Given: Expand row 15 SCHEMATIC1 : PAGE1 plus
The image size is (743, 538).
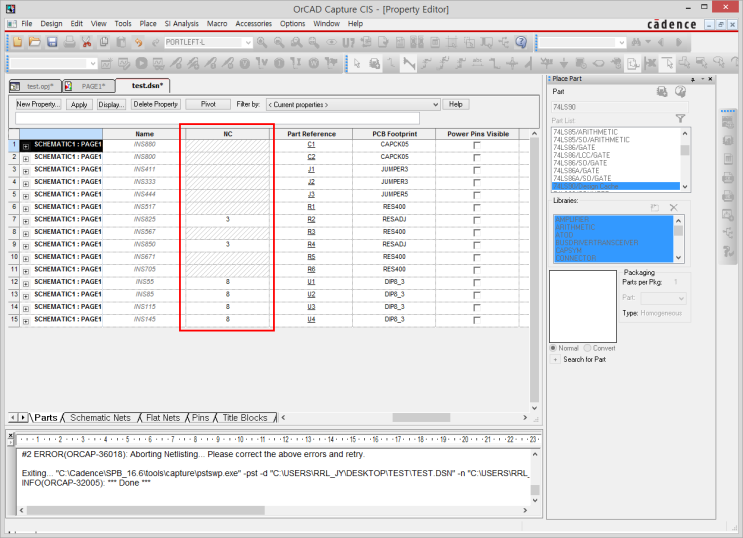Looking at the screenshot, I should [26, 321].
